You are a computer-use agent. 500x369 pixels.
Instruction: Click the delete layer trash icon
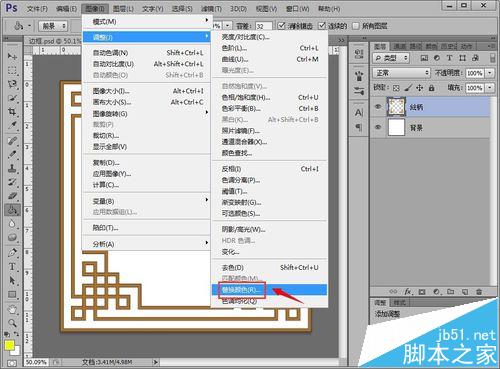[479, 292]
